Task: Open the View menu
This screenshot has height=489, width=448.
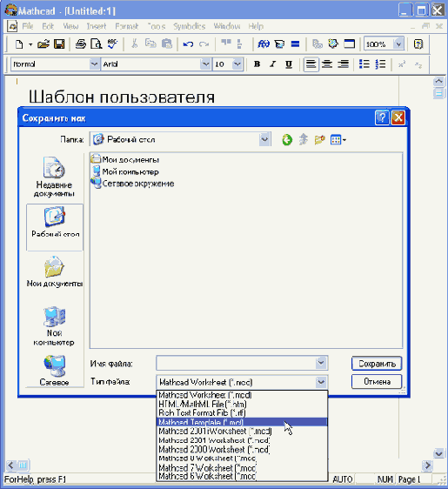Action: pos(70,26)
